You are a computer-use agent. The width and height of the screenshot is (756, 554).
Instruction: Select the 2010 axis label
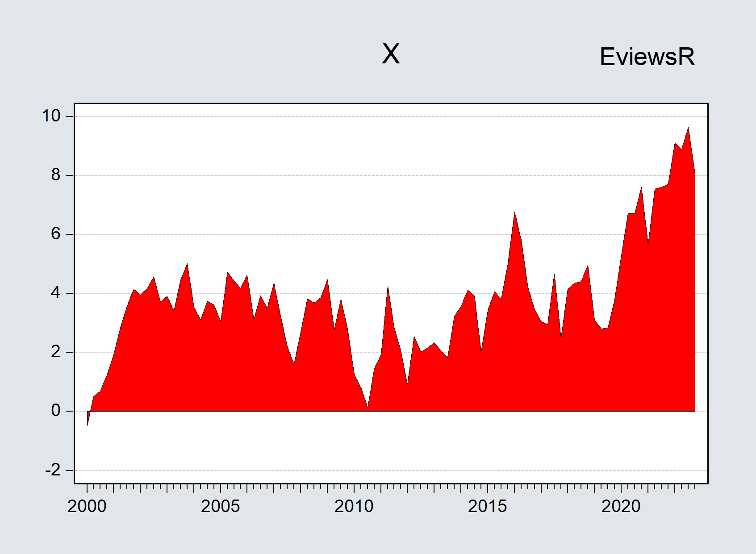(355, 504)
